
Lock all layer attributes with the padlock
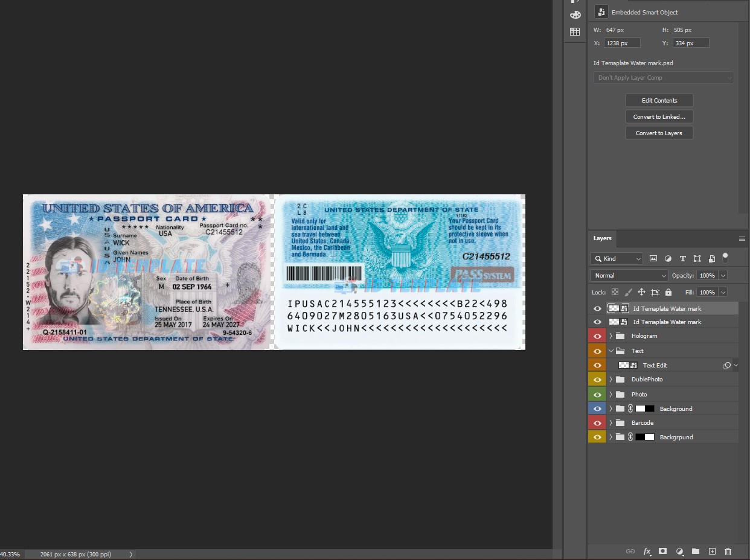[668, 292]
